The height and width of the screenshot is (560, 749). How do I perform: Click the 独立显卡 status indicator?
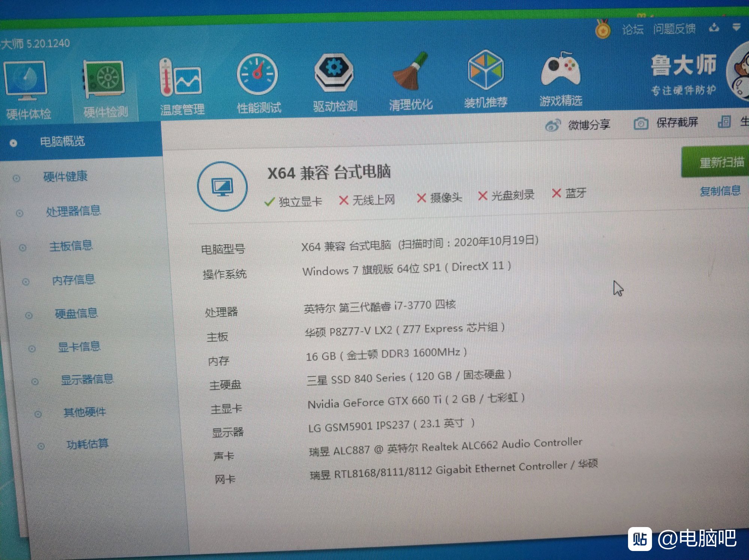pos(293,201)
